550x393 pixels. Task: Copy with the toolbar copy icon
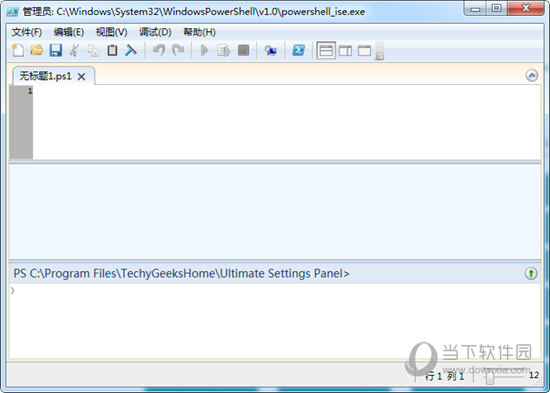tap(93, 51)
